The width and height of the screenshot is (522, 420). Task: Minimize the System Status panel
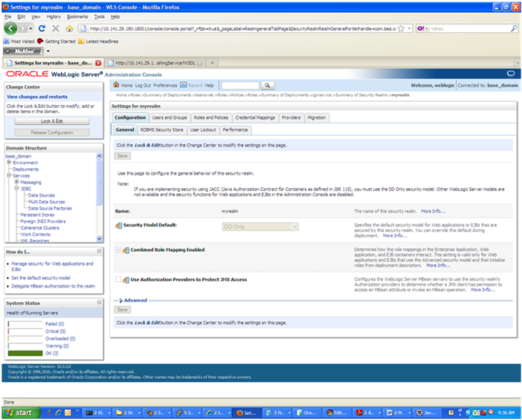tap(99, 303)
